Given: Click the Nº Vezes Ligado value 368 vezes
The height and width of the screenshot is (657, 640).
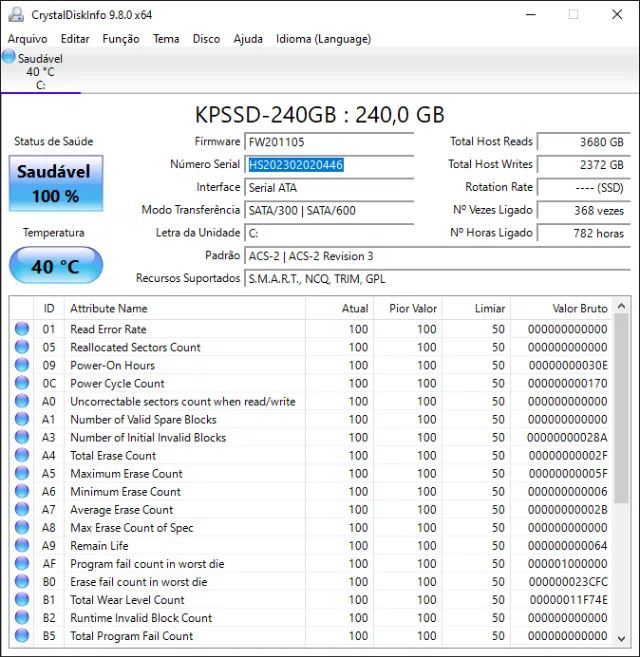Looking at the screenshot, I should click(583, 210).
